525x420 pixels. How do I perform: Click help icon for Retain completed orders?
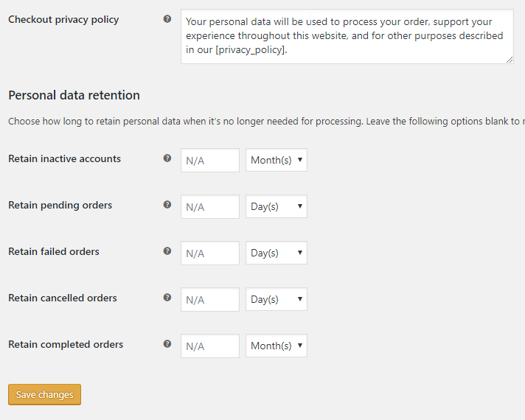(x=167, y=344)
